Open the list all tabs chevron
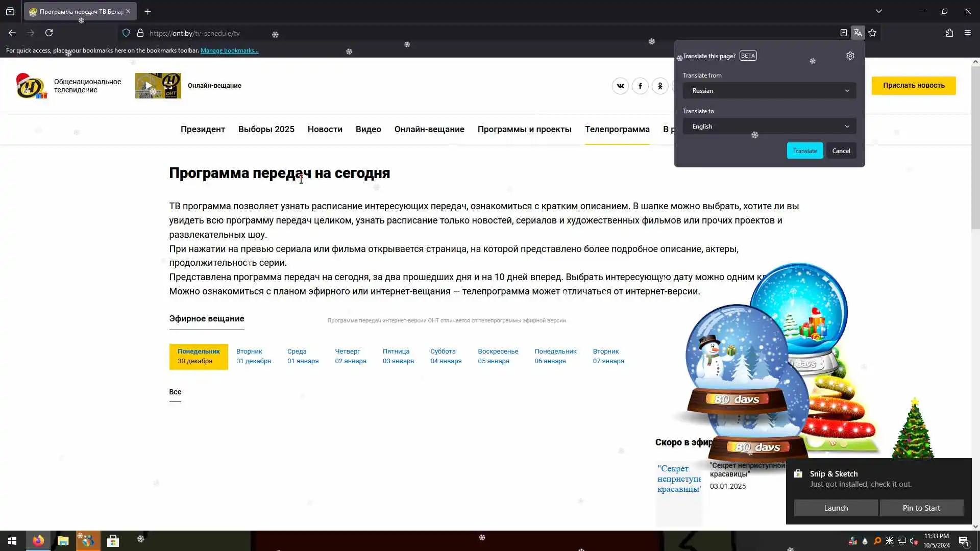This screenshot has height=551, width=980. point(878,11)
